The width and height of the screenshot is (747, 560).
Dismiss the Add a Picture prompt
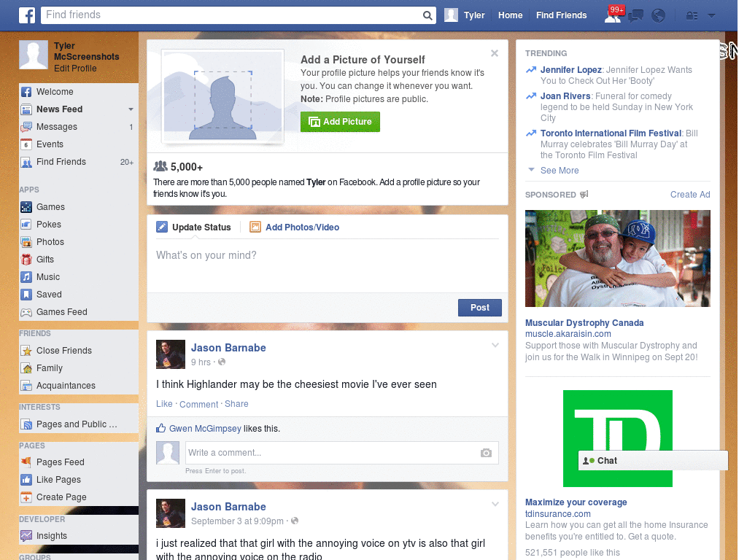[495, 52]
